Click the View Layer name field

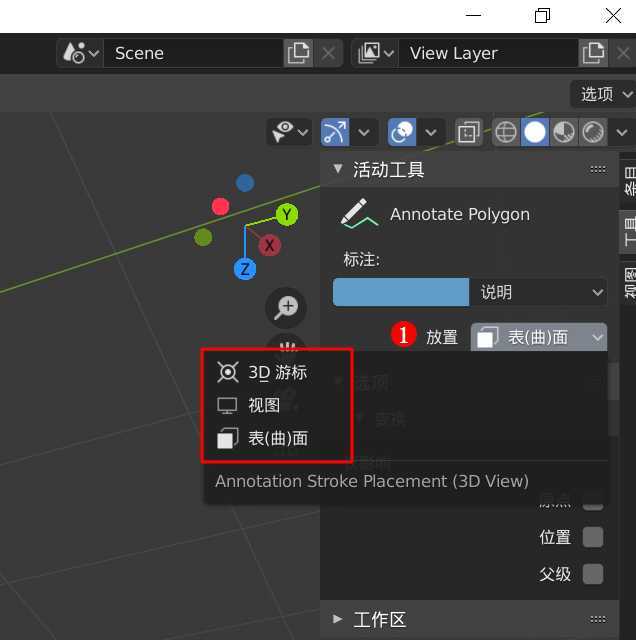click(488, 53)
